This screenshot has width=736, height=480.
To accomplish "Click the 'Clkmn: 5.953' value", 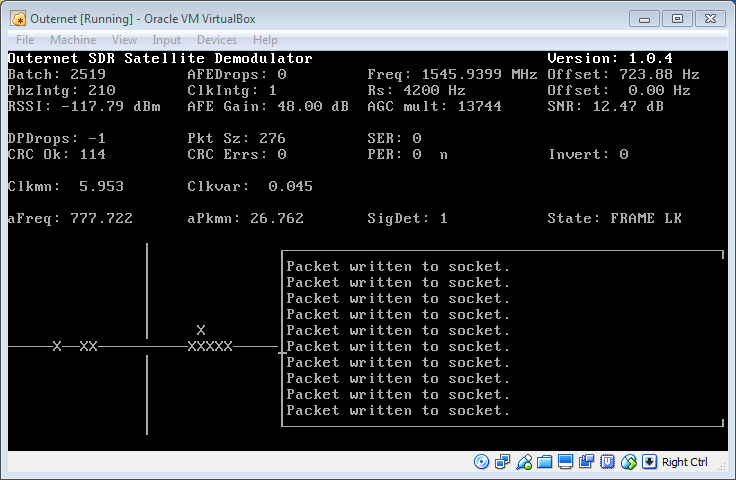I will point(66,186).
